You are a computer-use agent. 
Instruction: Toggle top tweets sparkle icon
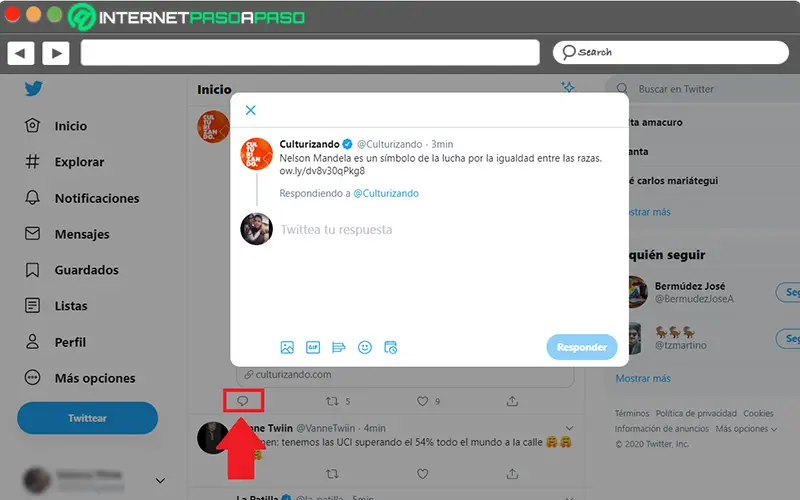coord(568,87)
